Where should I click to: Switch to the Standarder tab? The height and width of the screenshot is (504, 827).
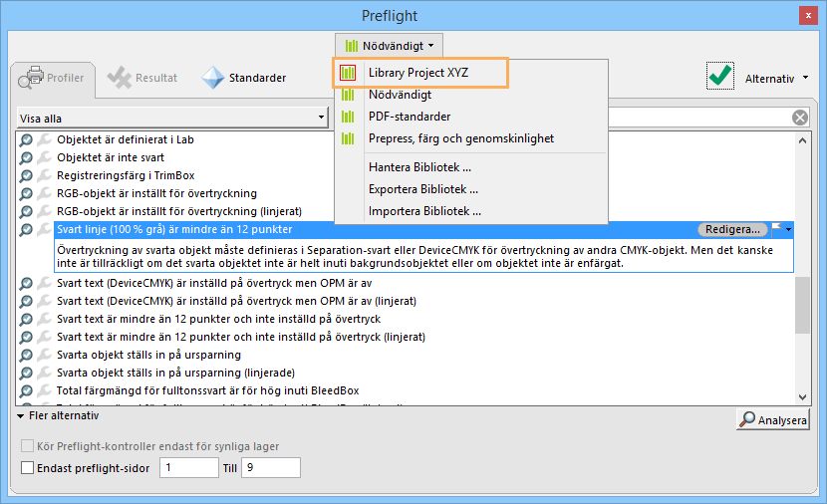coord(244,78)
